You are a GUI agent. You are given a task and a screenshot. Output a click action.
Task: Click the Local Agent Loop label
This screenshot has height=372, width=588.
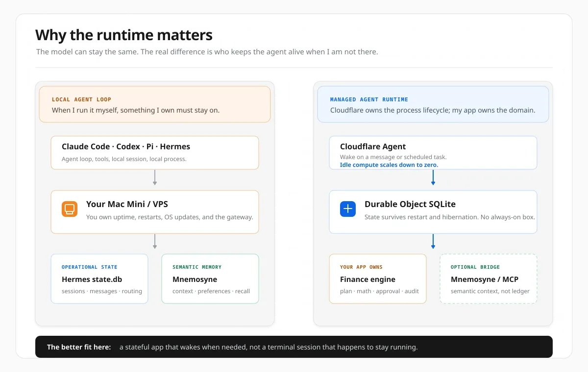81,99
